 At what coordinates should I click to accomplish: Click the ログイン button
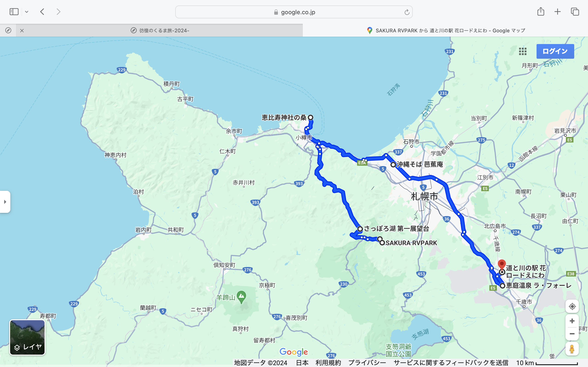[x=555, y=51]
